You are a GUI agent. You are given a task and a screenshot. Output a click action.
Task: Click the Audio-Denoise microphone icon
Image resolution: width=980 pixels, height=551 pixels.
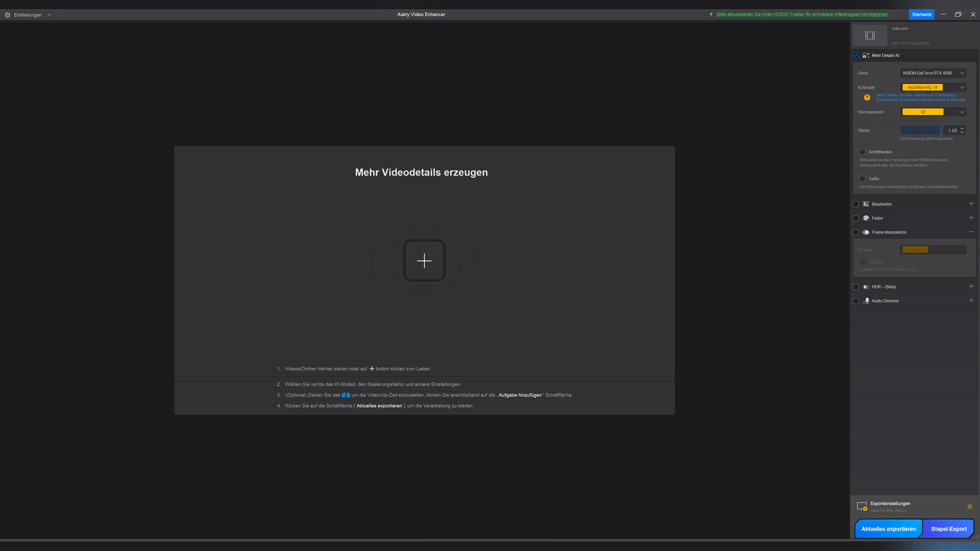[866, 301]
